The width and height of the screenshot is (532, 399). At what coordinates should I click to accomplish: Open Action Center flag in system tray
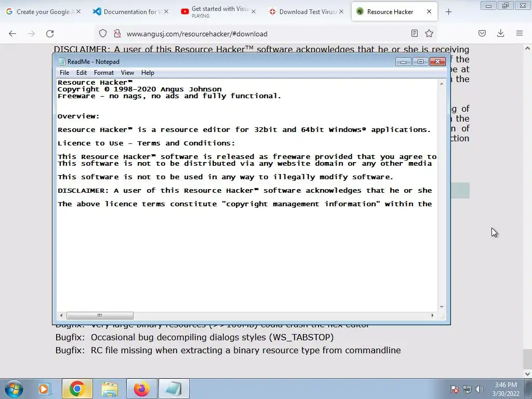pyautogui.click(x=455, y=389)
